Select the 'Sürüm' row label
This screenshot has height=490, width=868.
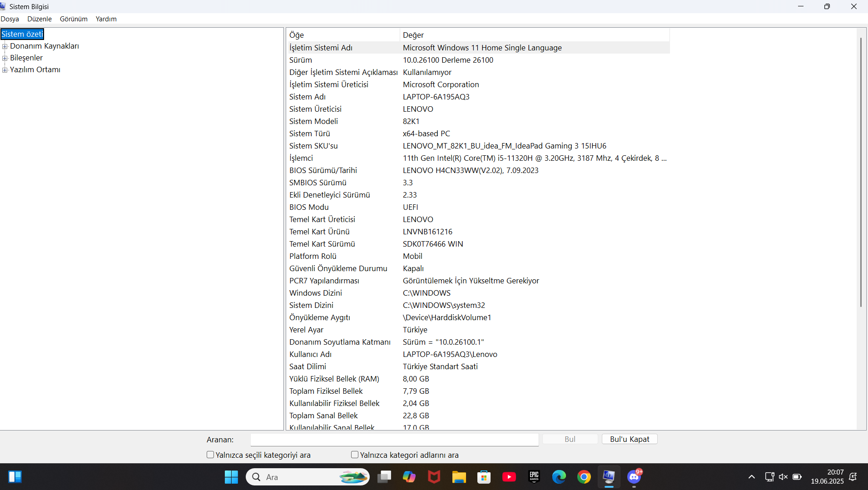pos(301,60)
